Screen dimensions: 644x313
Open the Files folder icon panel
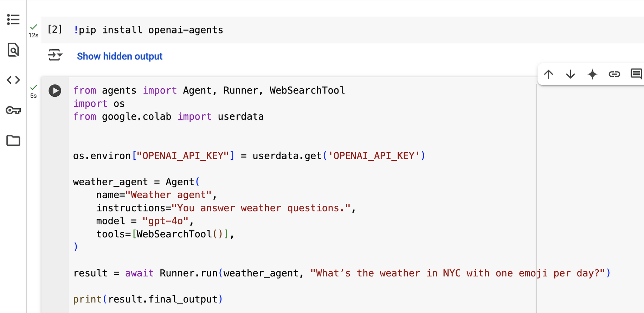tap(13, 140)
